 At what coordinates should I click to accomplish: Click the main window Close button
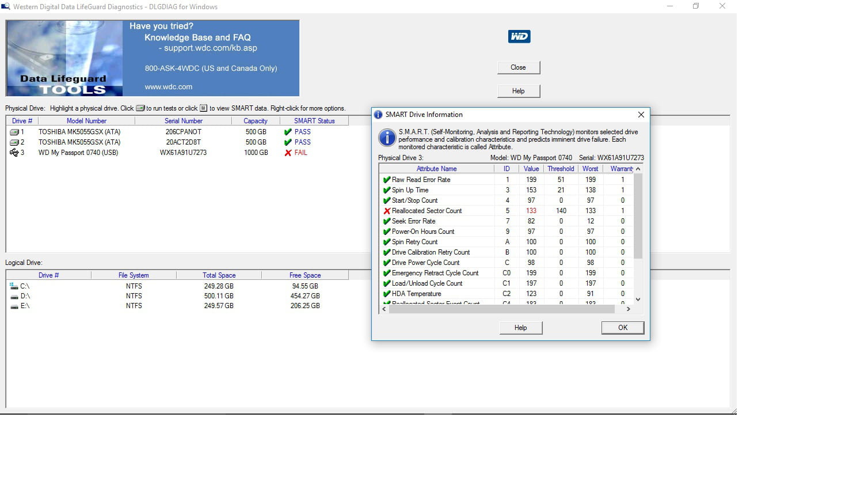pyautogui.click(x=519, y=67)
